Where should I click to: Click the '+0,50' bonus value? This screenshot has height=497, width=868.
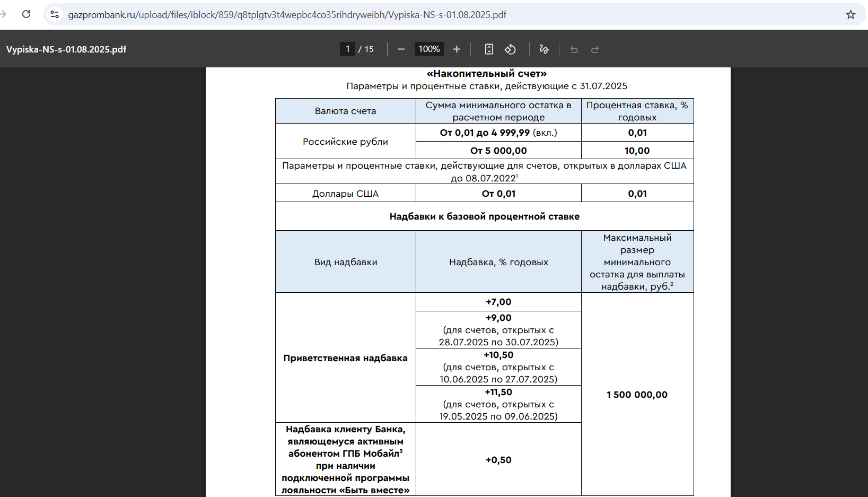click(x=498, y=460)
